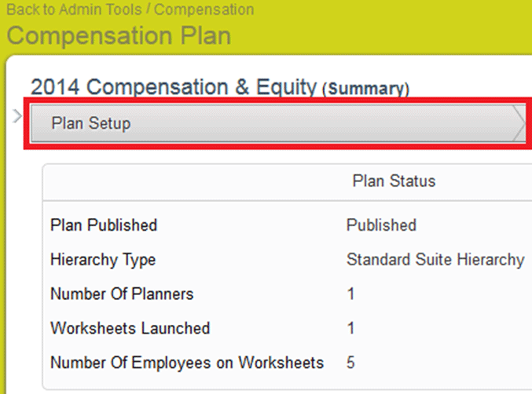Click the Published status value
The width and height of the screenshot is (532, 394).
[381, 225]
